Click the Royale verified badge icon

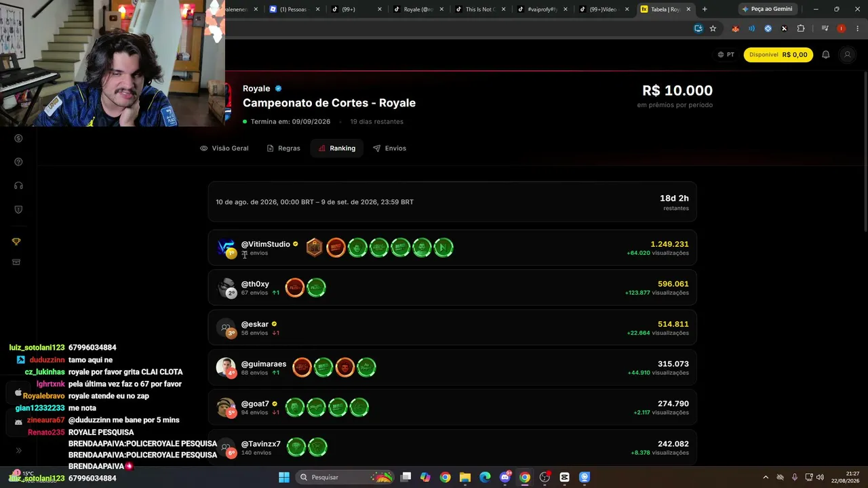[278, 89]
